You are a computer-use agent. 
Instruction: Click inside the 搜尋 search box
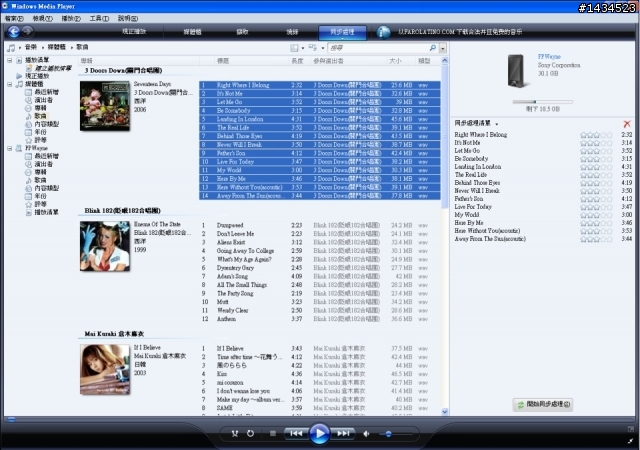click(378, 48)
